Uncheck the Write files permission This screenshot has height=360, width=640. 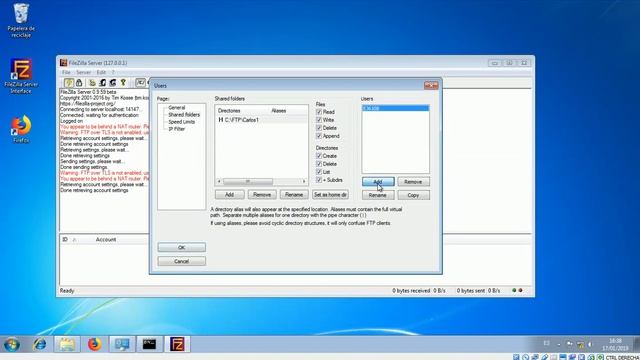point(319,120)
